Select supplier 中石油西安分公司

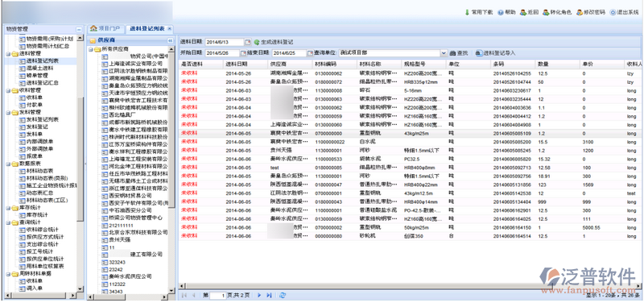(x=130, y=210)
